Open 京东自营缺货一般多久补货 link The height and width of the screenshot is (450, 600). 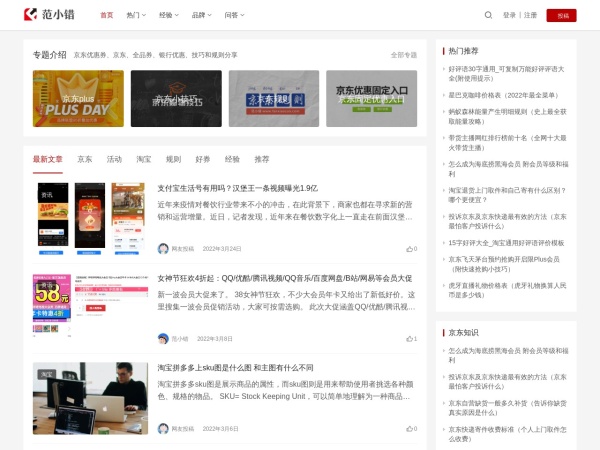[x=507, y=408]
